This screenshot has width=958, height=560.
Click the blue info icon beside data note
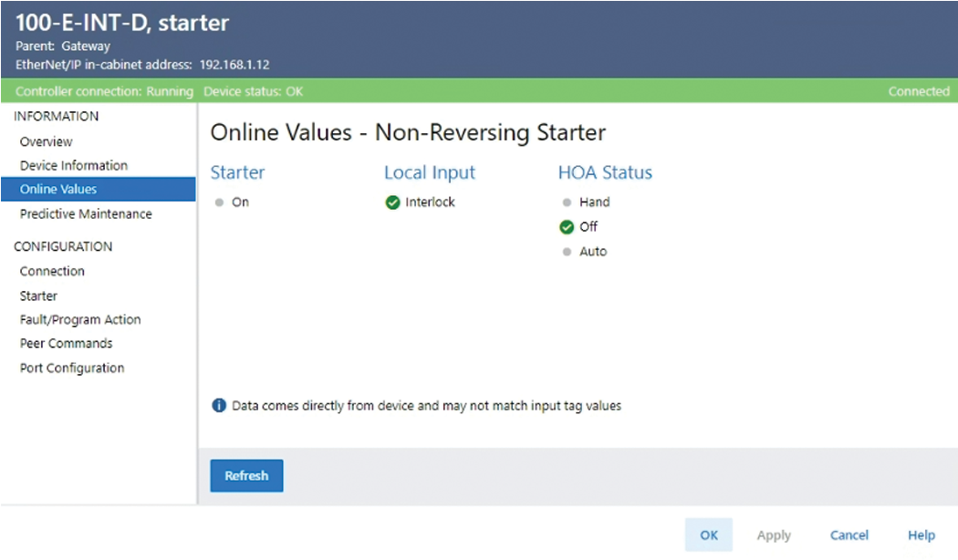pos(219,406)
